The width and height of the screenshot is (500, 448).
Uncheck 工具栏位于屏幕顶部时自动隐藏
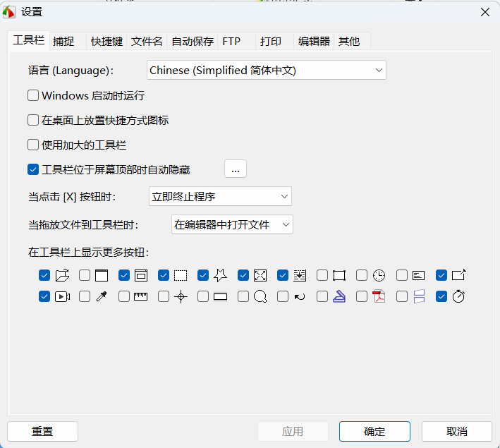coord(33,169)
